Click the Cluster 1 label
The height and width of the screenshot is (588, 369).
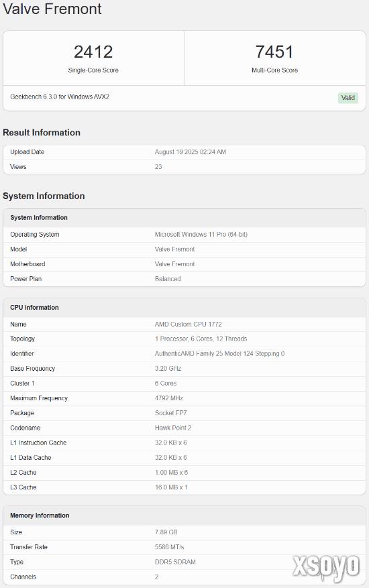coord(22,384)
